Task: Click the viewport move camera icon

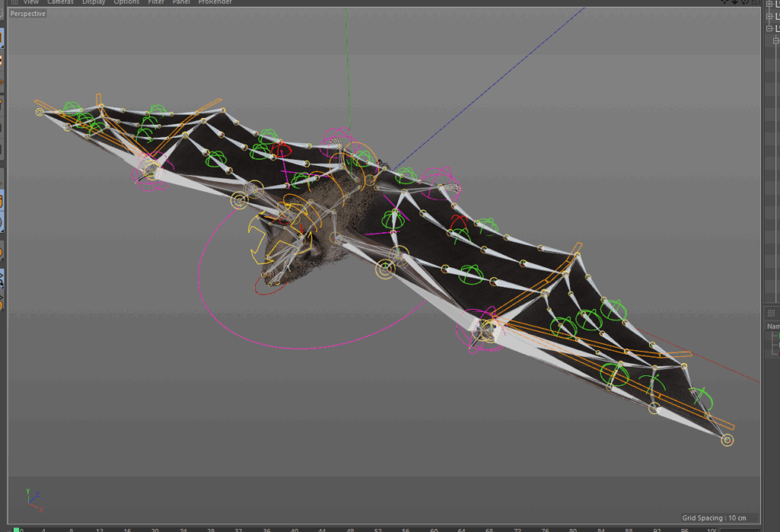Action: point(725,2)
